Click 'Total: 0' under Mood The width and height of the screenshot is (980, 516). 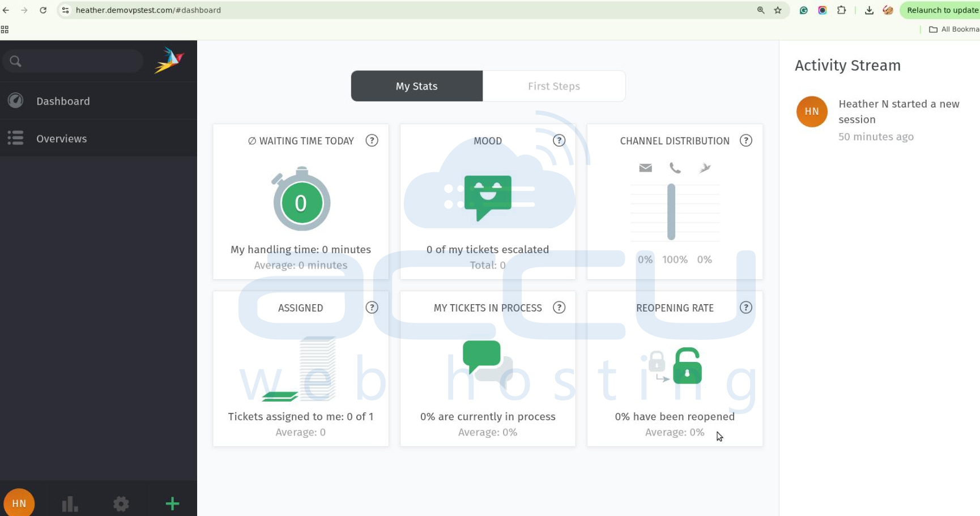pos(488,265)
